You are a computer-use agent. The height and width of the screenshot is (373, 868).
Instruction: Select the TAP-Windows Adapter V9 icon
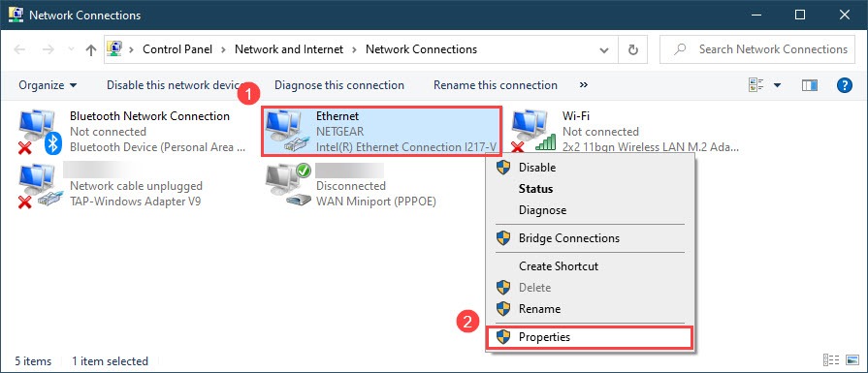[38, 186]
